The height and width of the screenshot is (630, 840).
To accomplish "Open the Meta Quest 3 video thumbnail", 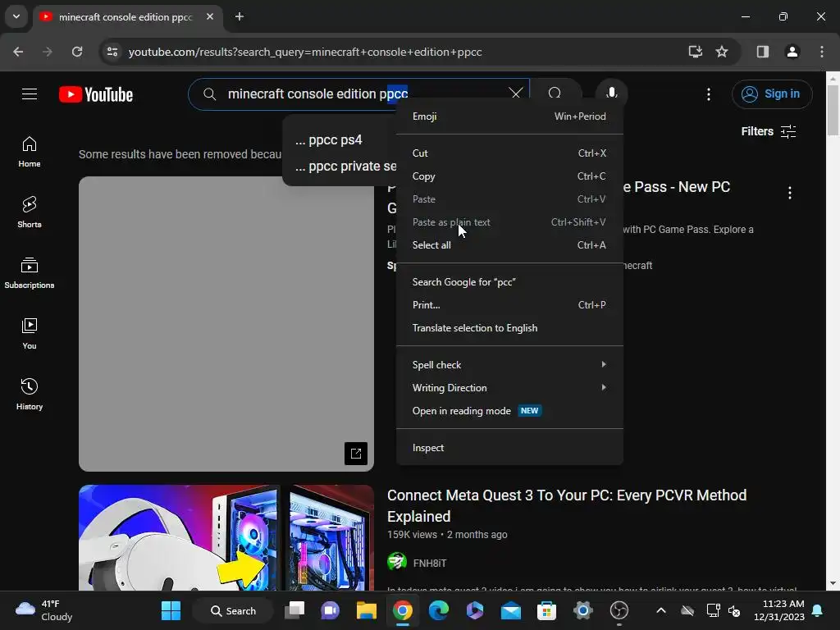I will pos(226,538).
